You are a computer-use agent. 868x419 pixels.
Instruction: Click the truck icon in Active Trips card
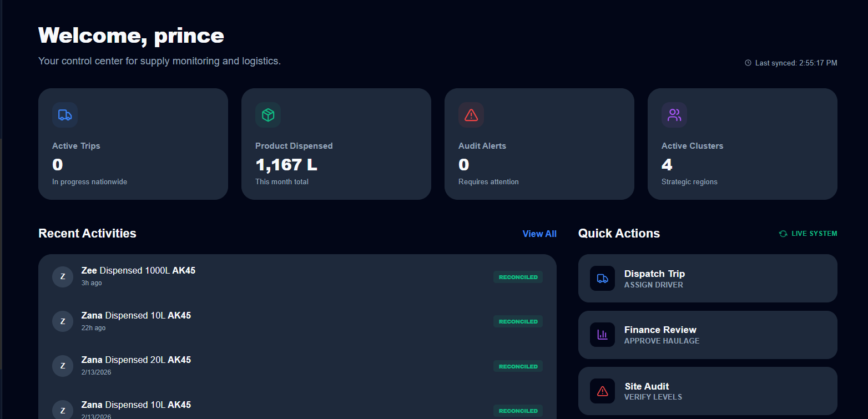coord(65,115)
